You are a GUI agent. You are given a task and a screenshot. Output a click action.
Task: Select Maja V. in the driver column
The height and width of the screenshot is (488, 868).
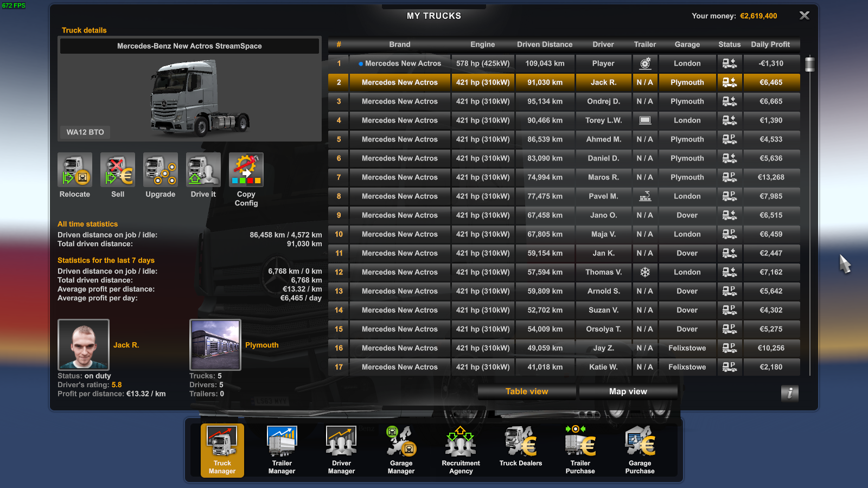pyautogui.click(x=603, y=234)
